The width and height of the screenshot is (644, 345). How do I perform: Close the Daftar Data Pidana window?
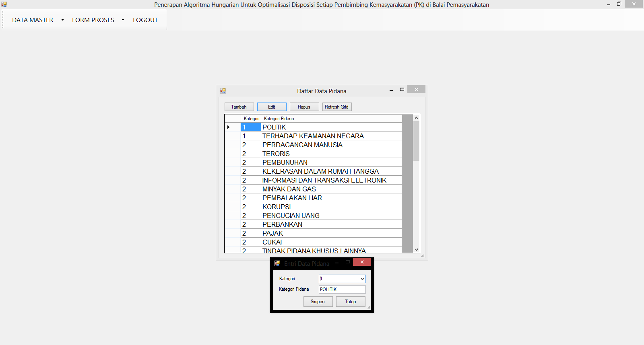pyautogui.click(x=416, y=90)
